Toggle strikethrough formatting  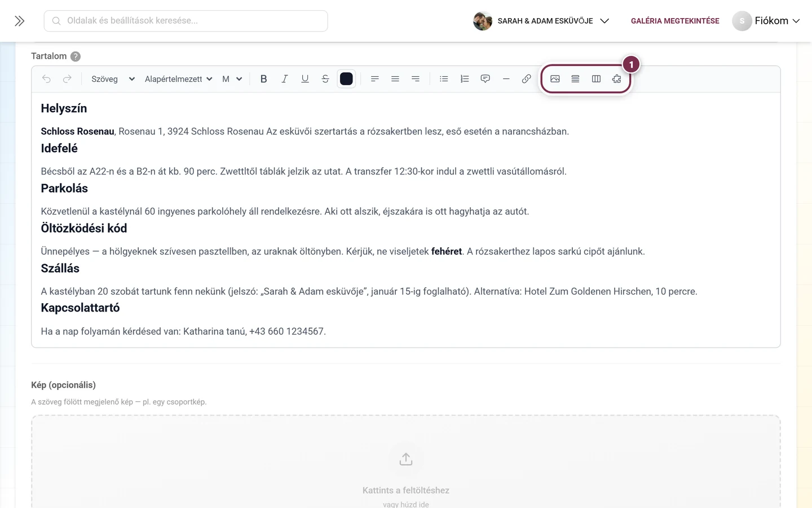[x=325, y=79]
